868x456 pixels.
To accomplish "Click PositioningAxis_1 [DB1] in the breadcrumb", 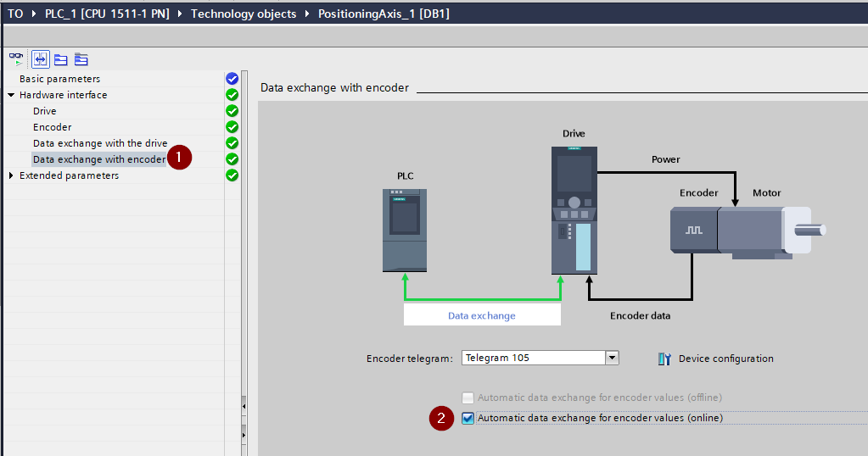I will (384, 14).
